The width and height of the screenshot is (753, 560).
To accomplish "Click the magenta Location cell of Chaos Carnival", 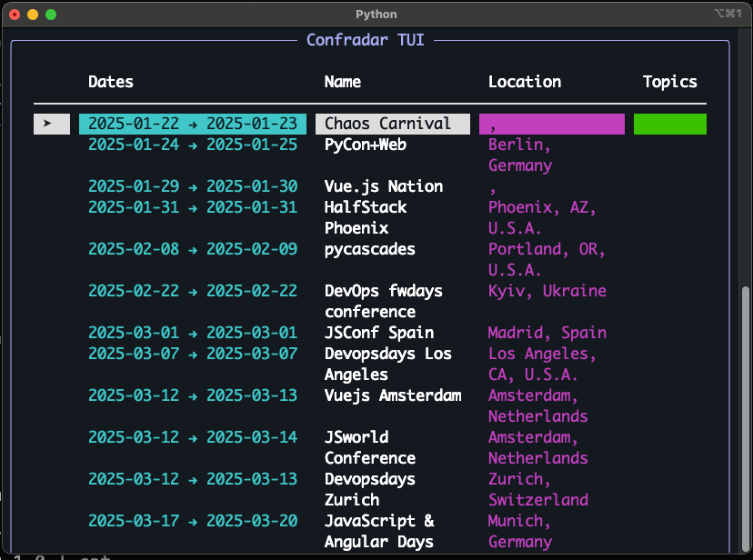I will coord(552,124).
